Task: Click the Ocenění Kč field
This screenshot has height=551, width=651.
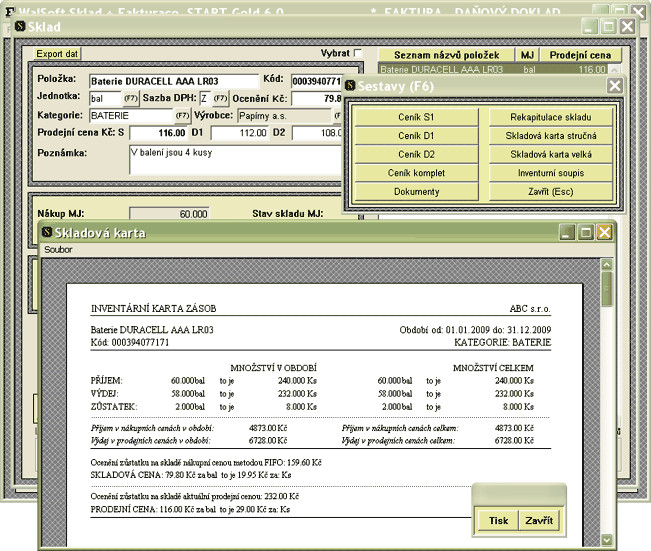Action: tap(316, 99)
